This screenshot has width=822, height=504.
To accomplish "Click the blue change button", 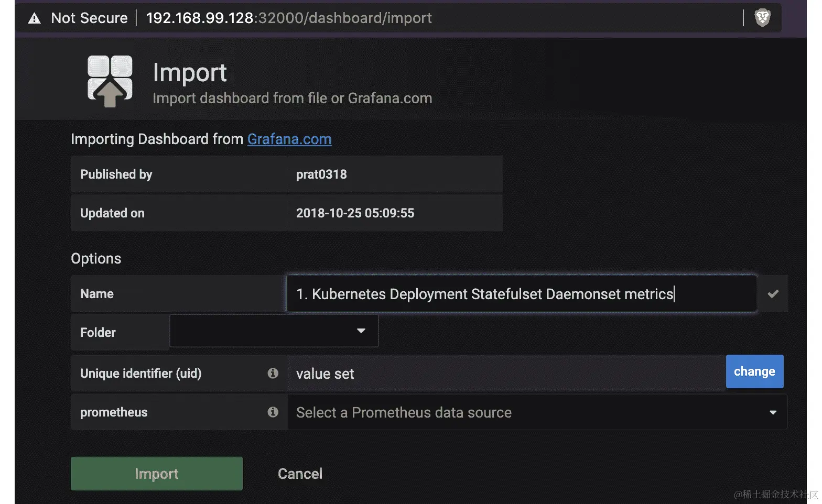I will pyautogui.click(x=754, y=371).
